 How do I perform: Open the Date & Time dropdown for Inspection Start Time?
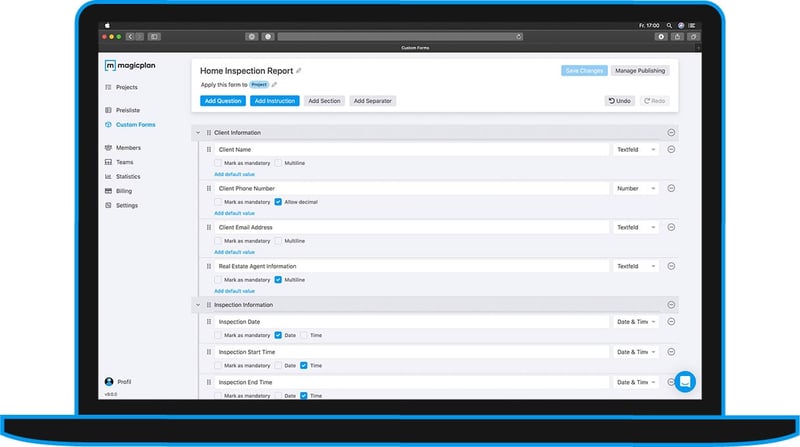[x=636, y=352]
